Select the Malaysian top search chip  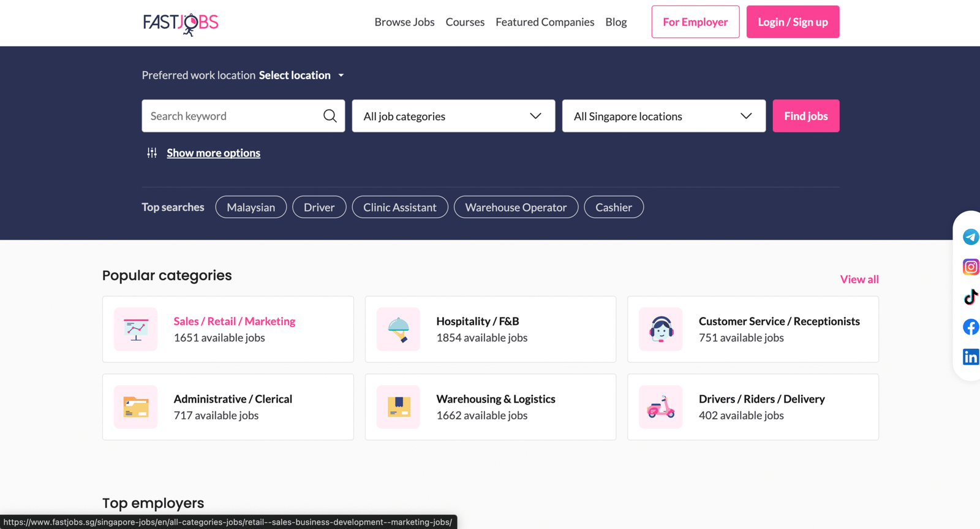click(x=251, y=207)
